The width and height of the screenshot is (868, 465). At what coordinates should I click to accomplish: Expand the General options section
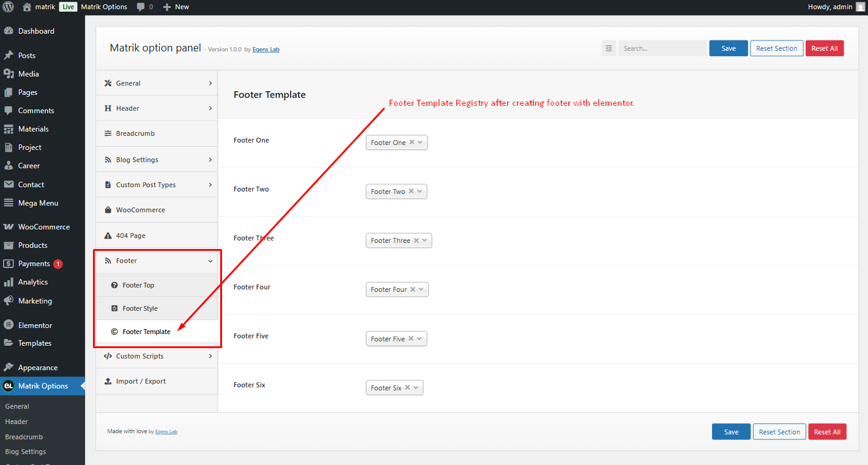(157, 83)
